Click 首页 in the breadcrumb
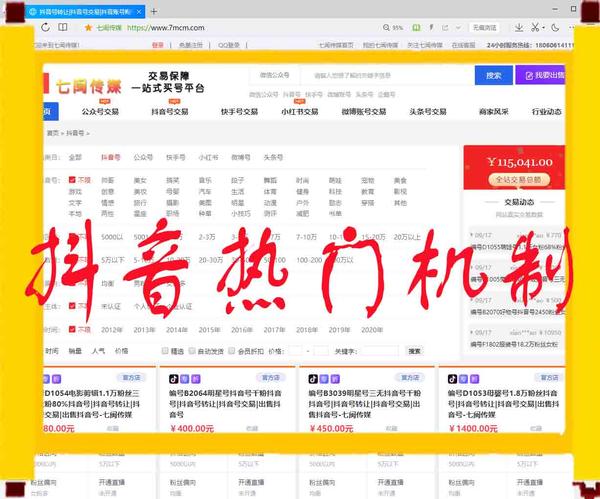Image resolution: width=600 pixels, height=499 pixels. (52, 133)
